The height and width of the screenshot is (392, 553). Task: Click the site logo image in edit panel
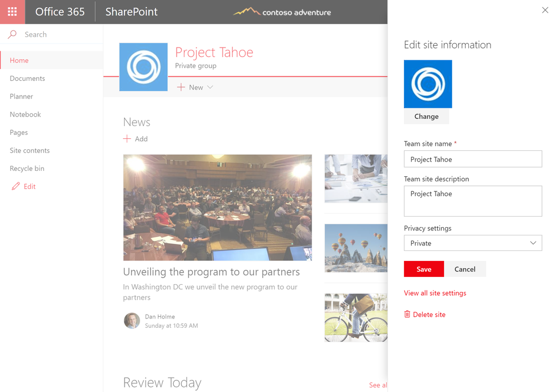point(428,84)
